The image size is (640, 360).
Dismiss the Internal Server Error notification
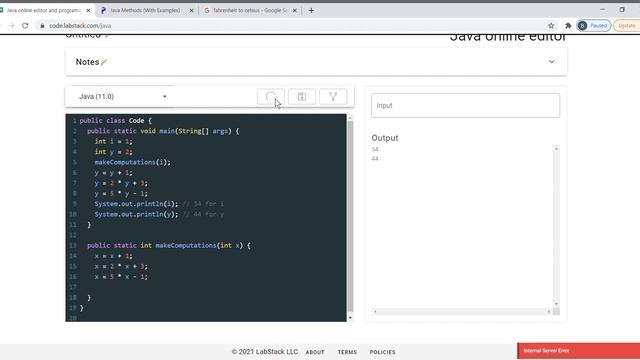click(x=578, y=351)
